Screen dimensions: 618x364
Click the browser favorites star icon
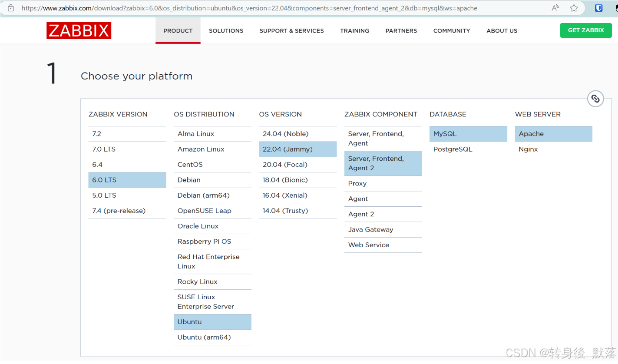click(x=574, y=8)
